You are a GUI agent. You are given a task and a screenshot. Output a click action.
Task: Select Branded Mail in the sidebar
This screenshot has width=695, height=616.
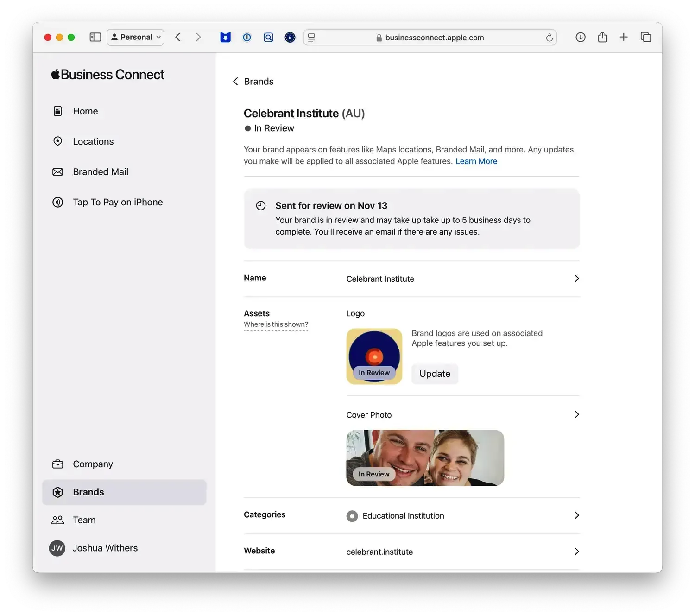point(101,172)
